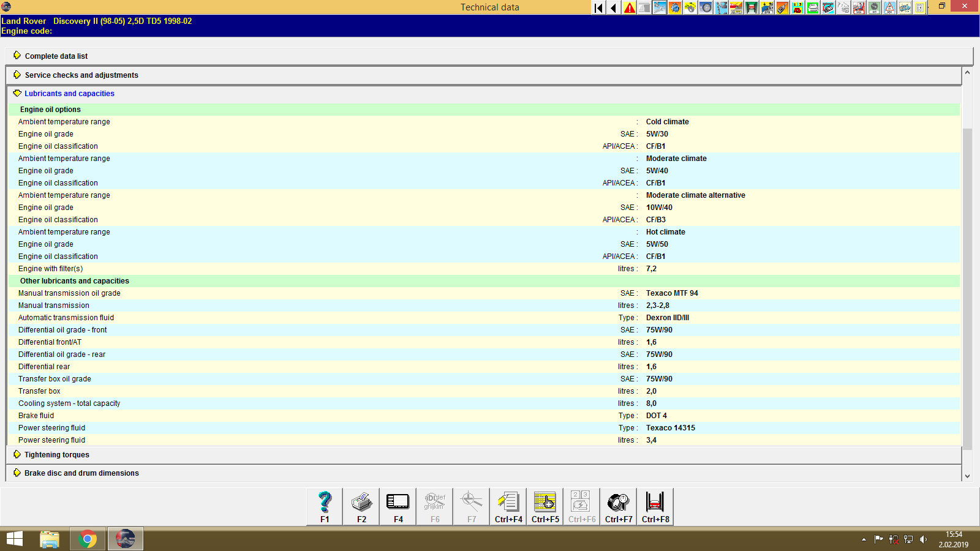This screenshot has height=551, width=980.
Task: Open the Complete data list
Action: point(56,56)
